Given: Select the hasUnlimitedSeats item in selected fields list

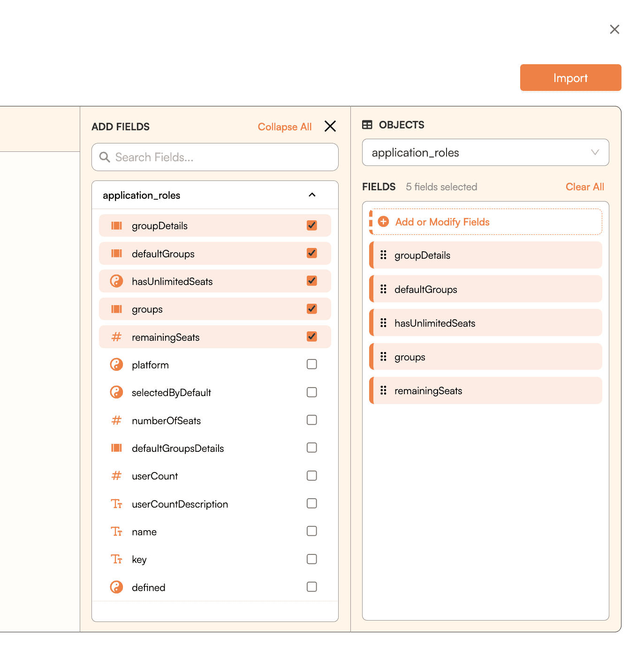Looking at the screenshot, I should click(x=485, y=323).
